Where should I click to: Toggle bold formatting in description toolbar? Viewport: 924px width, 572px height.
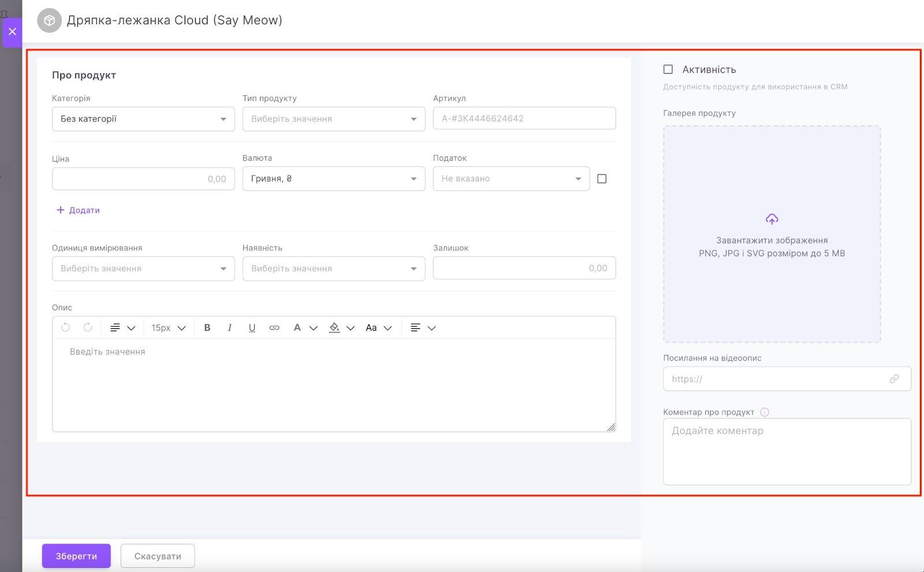pos(207,327)
